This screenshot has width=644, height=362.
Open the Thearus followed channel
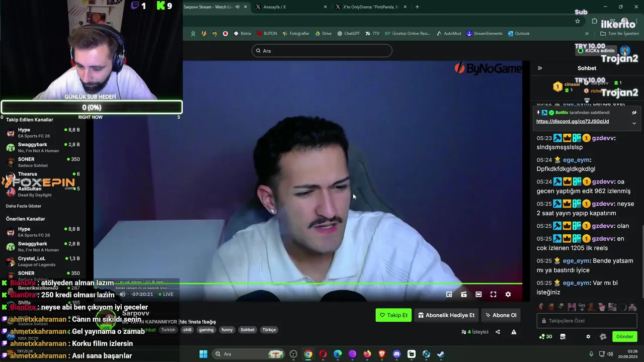[43, 174]
